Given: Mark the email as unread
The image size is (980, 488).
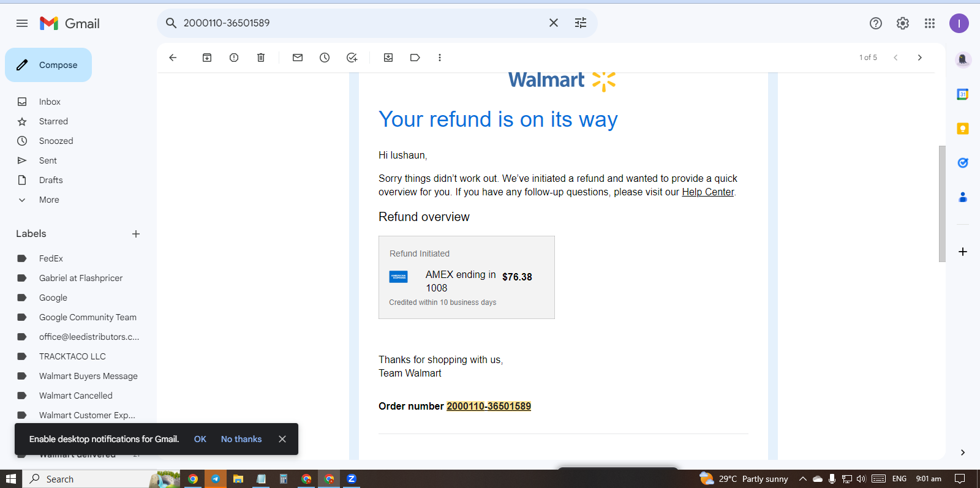Looking at the screenshot, I should [x=298, y=58].
